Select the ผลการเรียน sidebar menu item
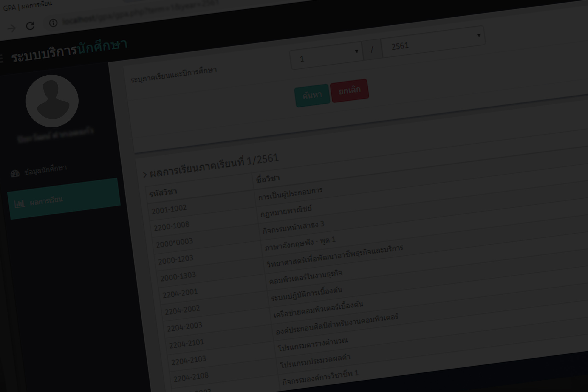This screenshot has height=392, width=588. (x=64, y=199)
